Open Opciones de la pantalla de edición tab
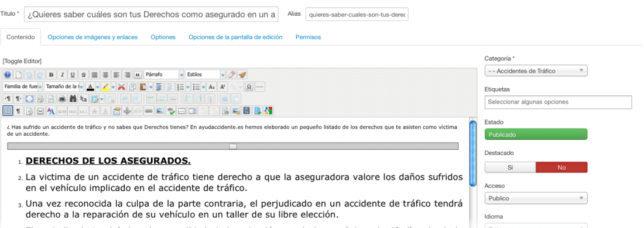The width and height of the screenshot is (644, 228). [x=235, y=37]
